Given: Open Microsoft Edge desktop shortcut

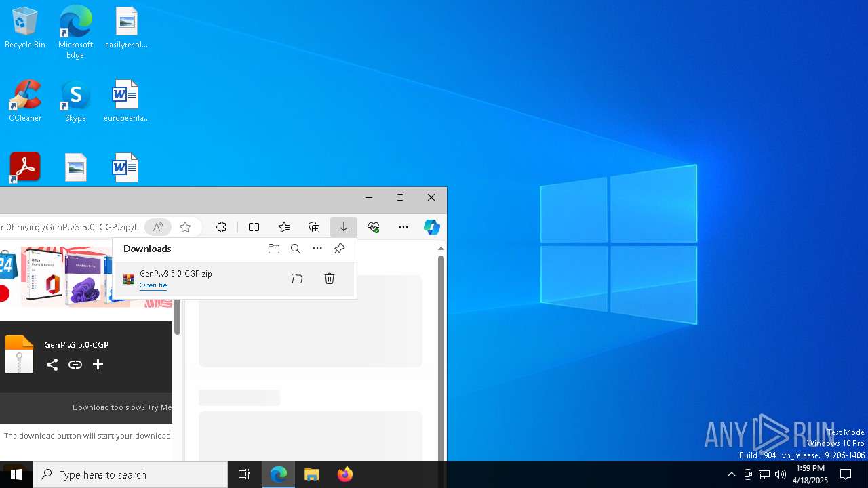Looking at the screenshot, I should coord(75,32).
